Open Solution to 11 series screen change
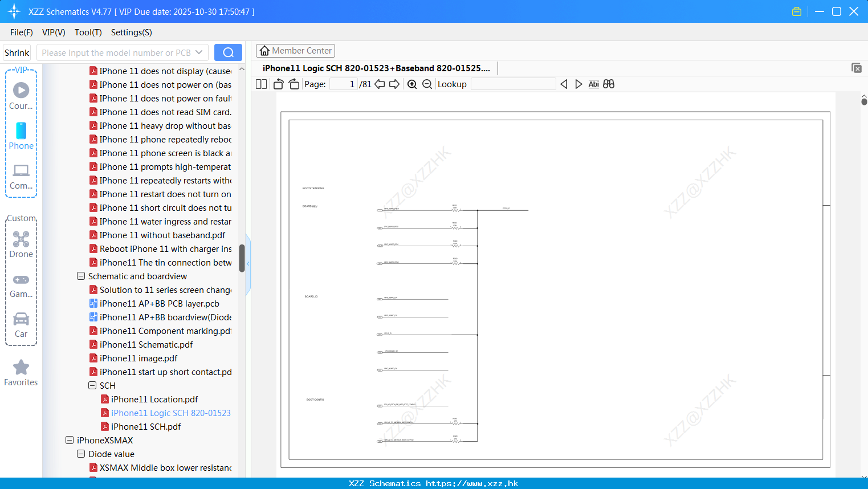The width and height of the screenshot is (868, 489). 165,290
